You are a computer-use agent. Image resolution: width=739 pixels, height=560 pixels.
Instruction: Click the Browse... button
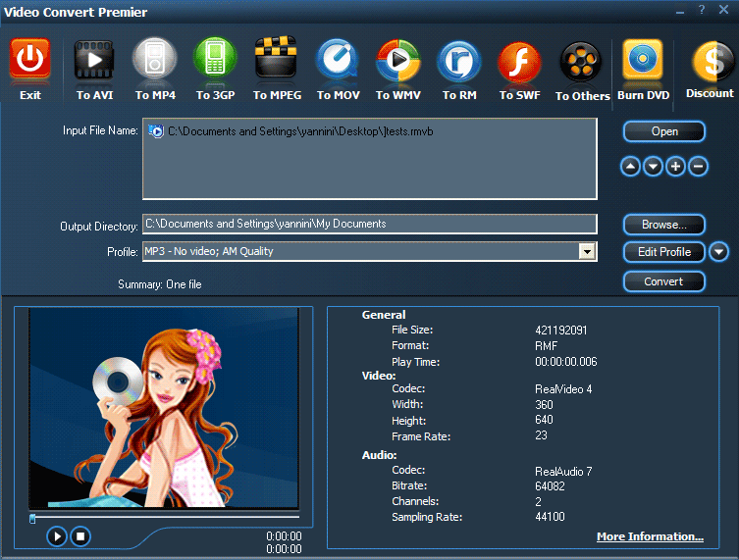click(664, 225)
